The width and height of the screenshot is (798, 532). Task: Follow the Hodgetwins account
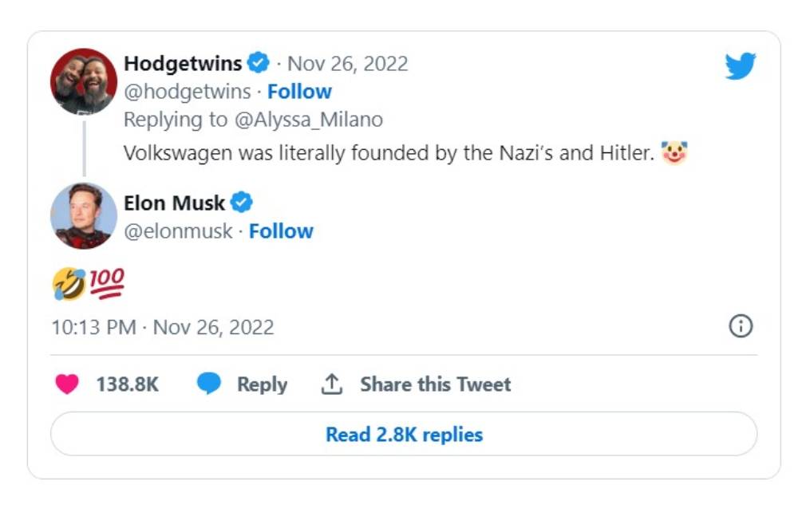click(x=299, y=92)
